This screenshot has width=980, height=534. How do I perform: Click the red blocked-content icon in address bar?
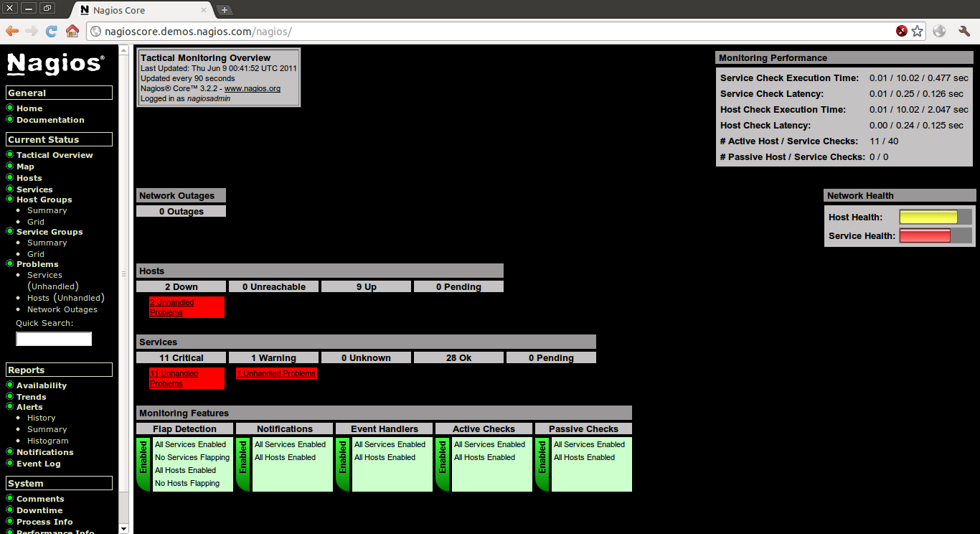[x=902, y=31]
